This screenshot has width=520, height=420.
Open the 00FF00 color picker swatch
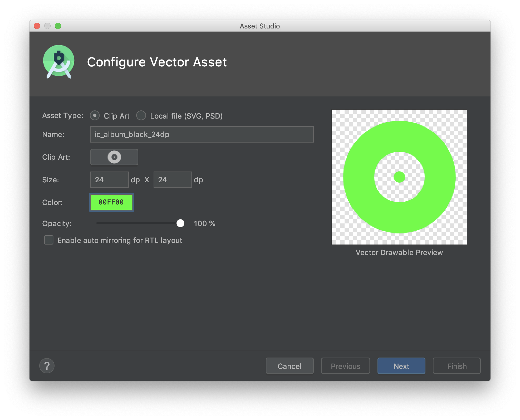(111, 202)
